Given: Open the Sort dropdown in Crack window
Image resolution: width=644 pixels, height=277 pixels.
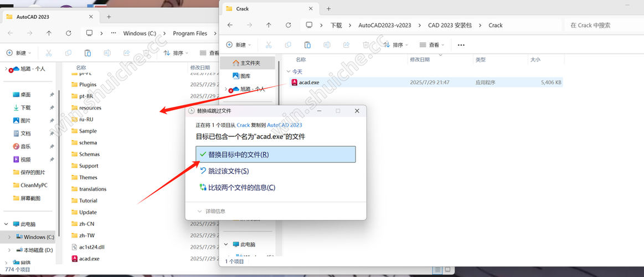Looking at the screenshot, I should (395, 45).
